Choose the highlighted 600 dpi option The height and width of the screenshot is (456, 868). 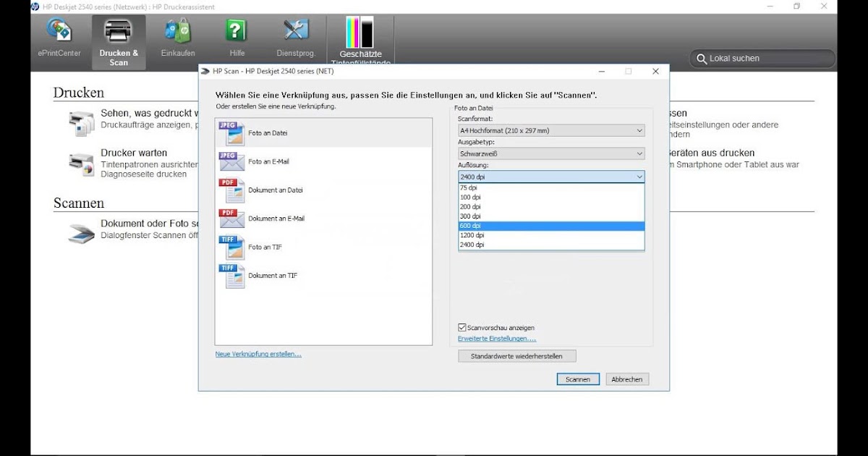[x=551, y=226]
